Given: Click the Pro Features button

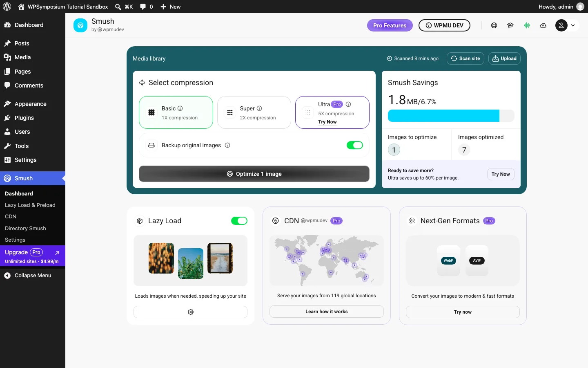Looking at the screenshot, I should (x=390, y=25).
